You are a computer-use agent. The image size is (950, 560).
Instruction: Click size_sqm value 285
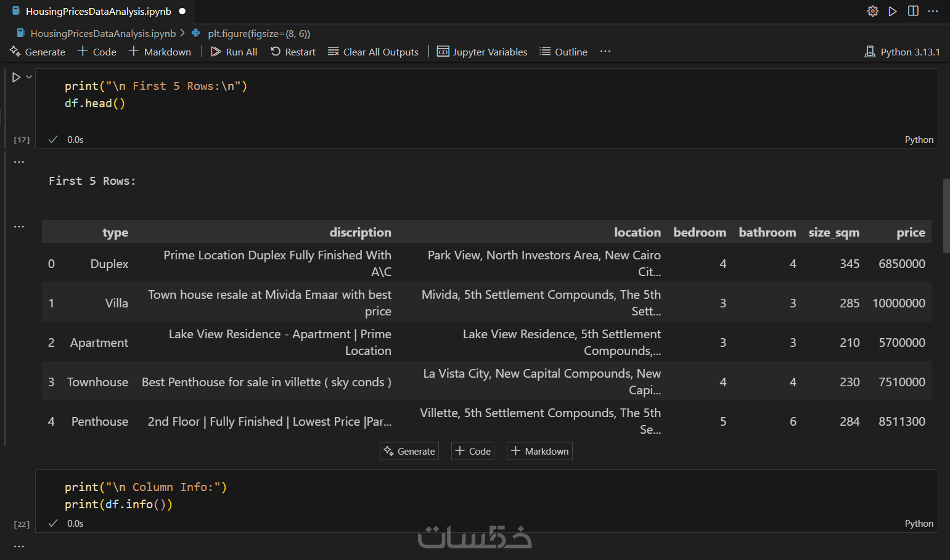click(x=850, y=303)
